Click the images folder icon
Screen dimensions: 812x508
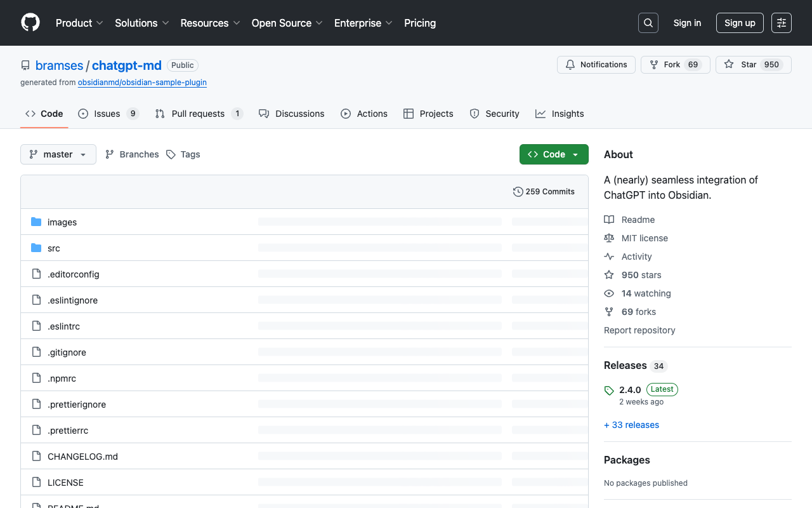tap(36, 222)
